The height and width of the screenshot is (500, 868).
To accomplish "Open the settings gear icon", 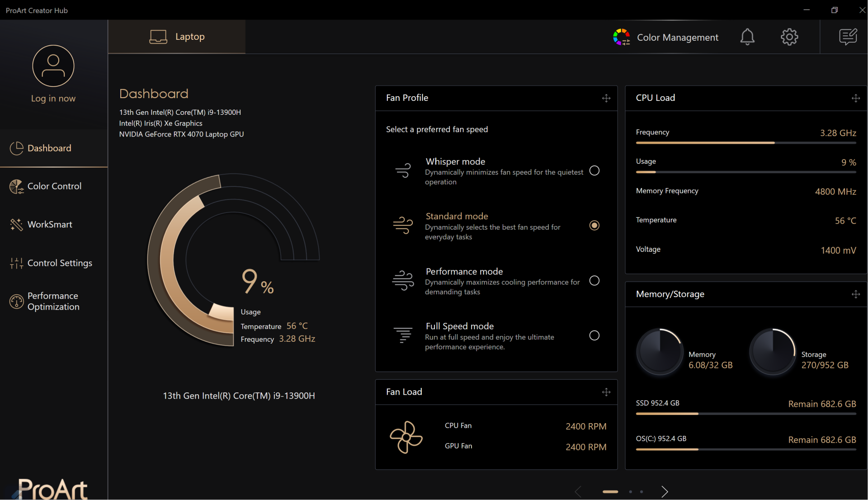I will coord(789,37).
